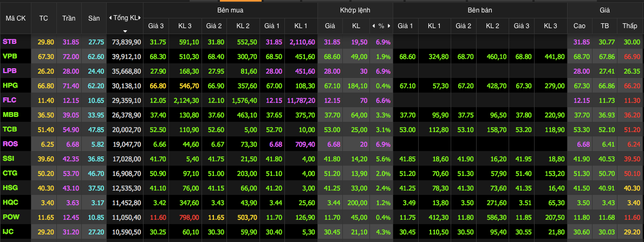Sort by Mã CK column header

pyautogui.click(x=16, y=18)
